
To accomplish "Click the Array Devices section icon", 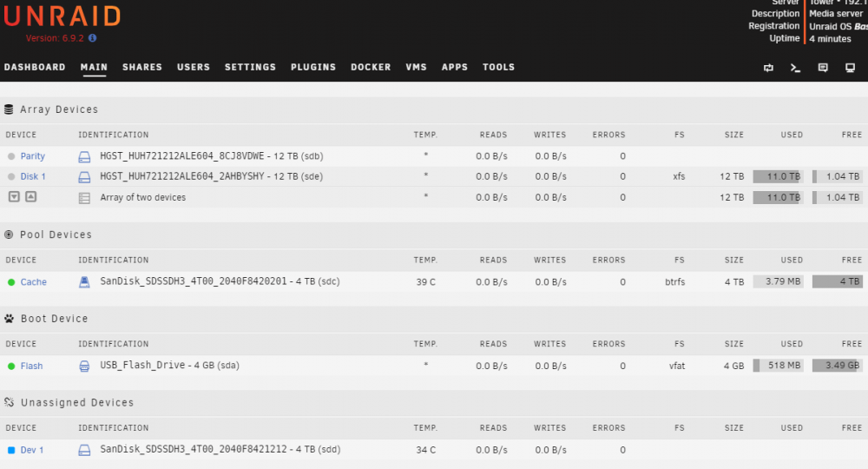I will pyautogui.click(x=9, y=109).
